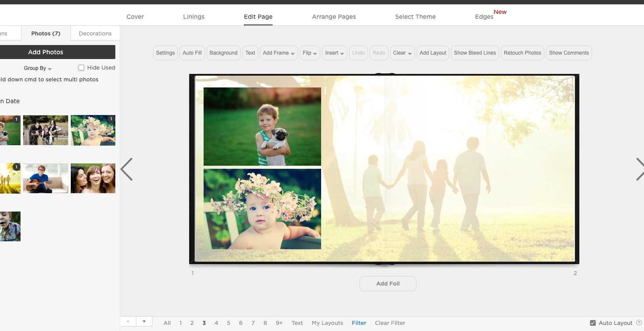Select the boy-with-puppy photo on the page
The image size is (644, 331).
[x=262, y=126]
